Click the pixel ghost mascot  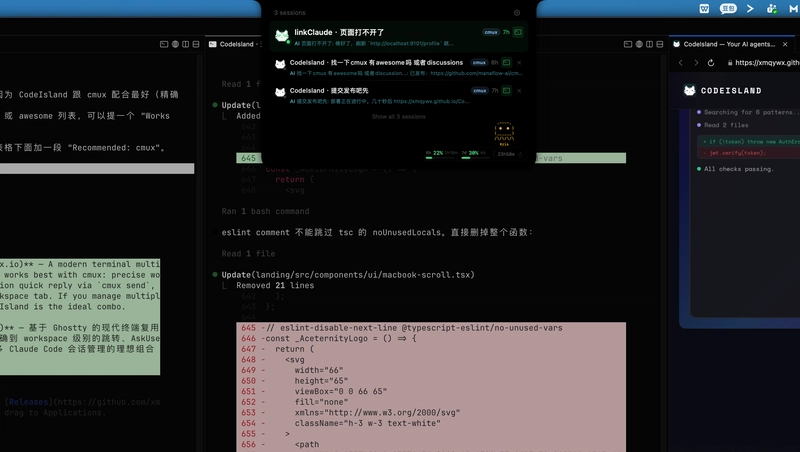coord(504,134)
